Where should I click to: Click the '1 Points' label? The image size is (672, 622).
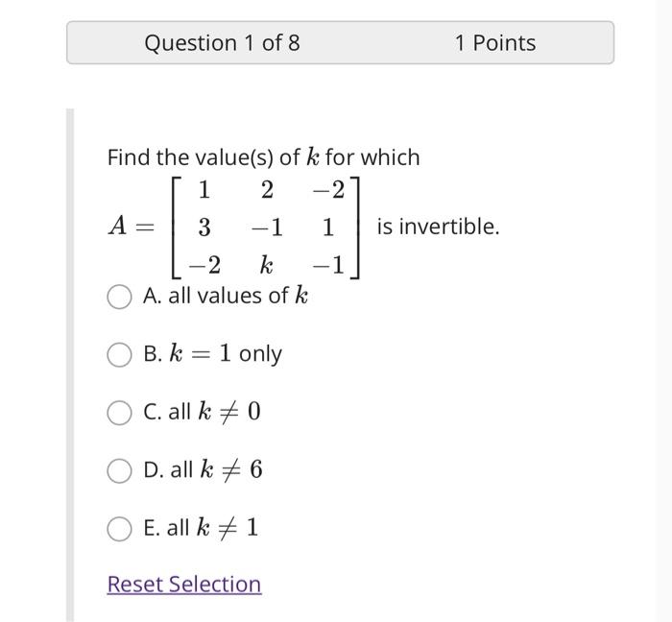click(495, 43)
